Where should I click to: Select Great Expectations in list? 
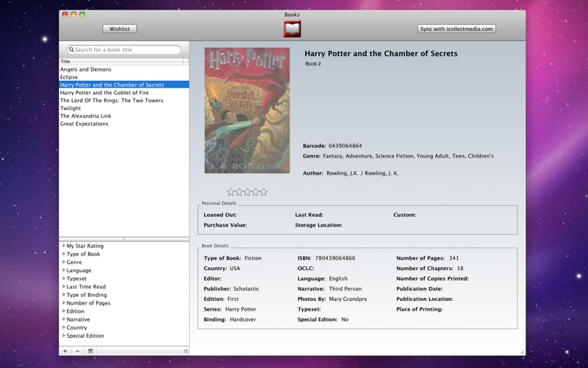123,124
